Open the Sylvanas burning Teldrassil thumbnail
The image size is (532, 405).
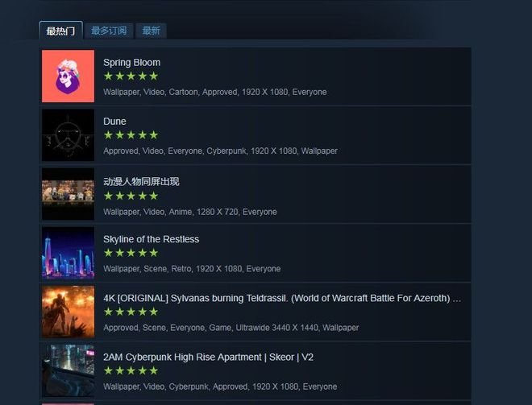coord(69,312)
